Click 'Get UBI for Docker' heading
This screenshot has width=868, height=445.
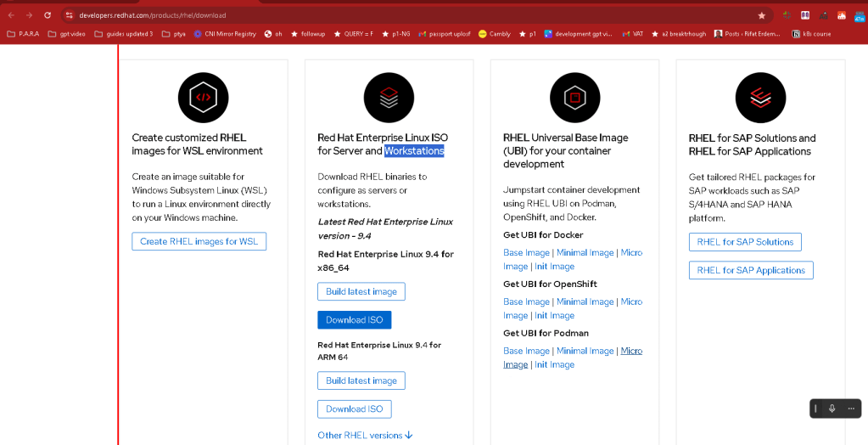click(543, 235)
